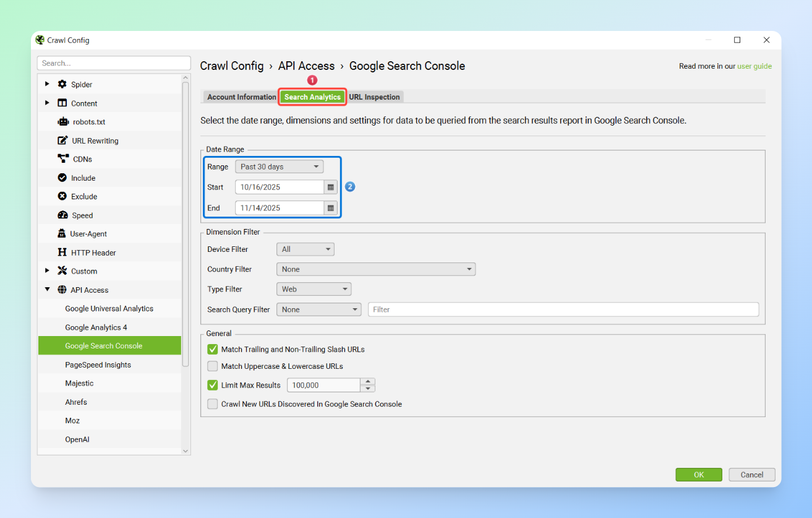Disable Match Trailing and Non-Trailing Slash URLs
The image size is (812, 518).
(213, 350)
